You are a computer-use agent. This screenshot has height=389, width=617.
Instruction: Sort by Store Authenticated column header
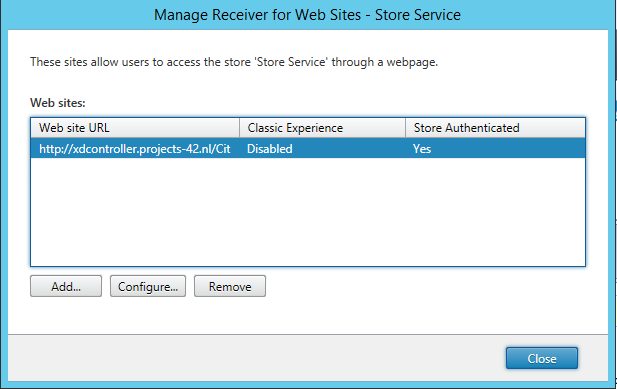tap(495, 127)
